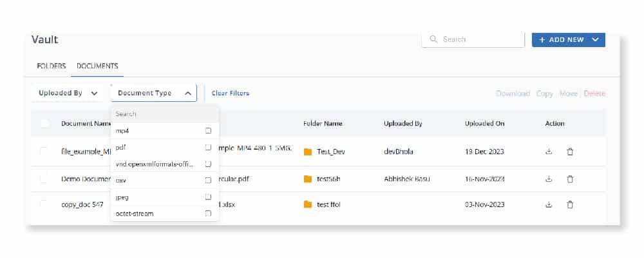Click uploader name devDhola
This screenshot has height=258, width=644.
[x=399, y=152]
